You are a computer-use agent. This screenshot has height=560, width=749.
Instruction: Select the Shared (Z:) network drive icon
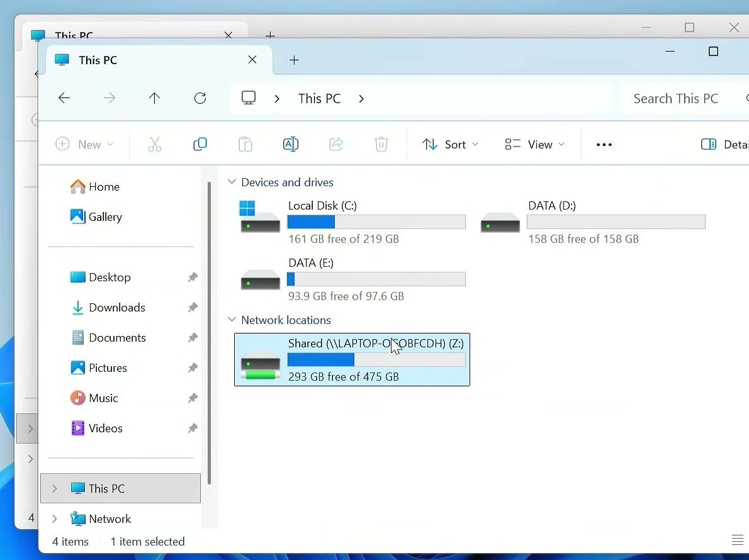[260, 364]
